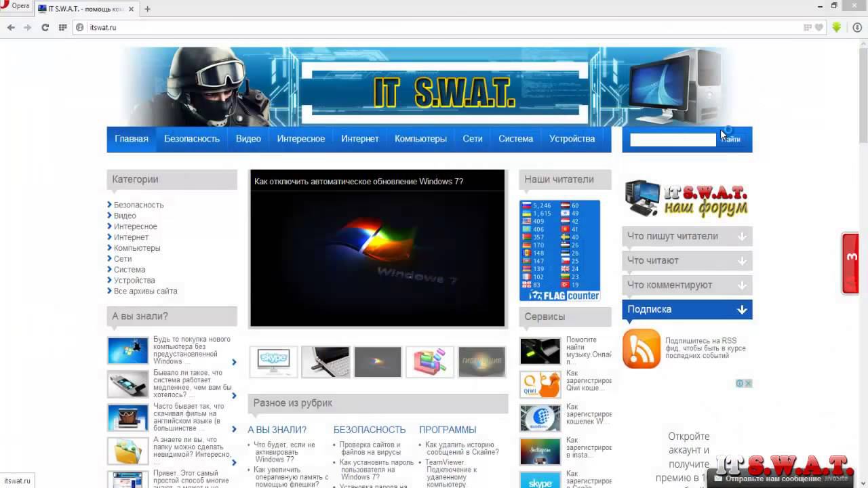Open the Компьютеры menu item
Screen dimensions: 868x488
coord(420,138)
